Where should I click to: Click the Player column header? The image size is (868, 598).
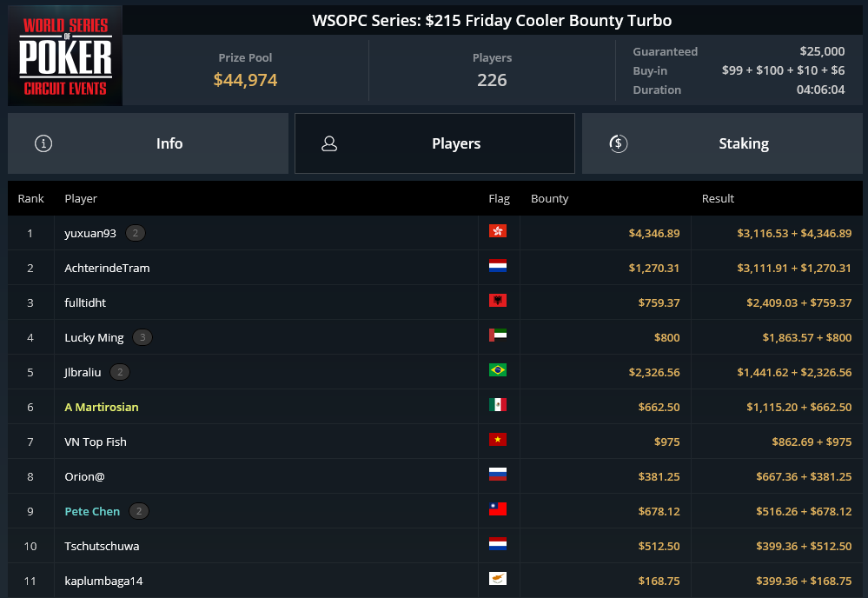tap(80, 198)
